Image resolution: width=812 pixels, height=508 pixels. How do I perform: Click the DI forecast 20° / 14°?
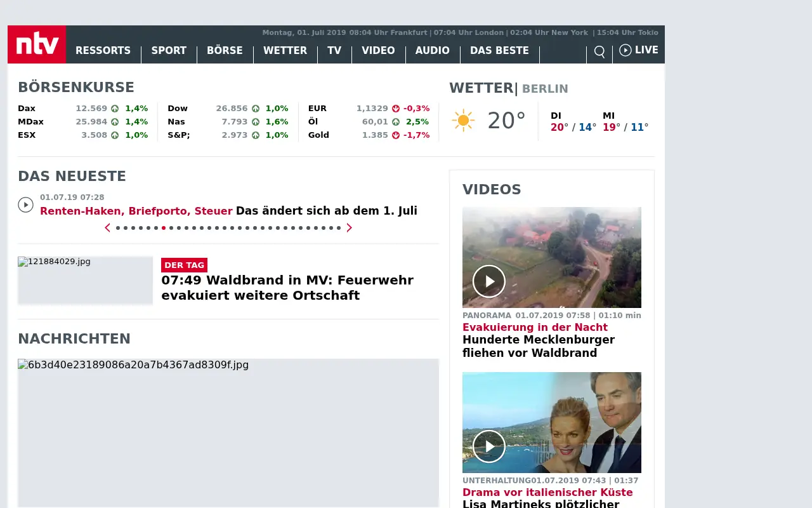tap(573, 127)
